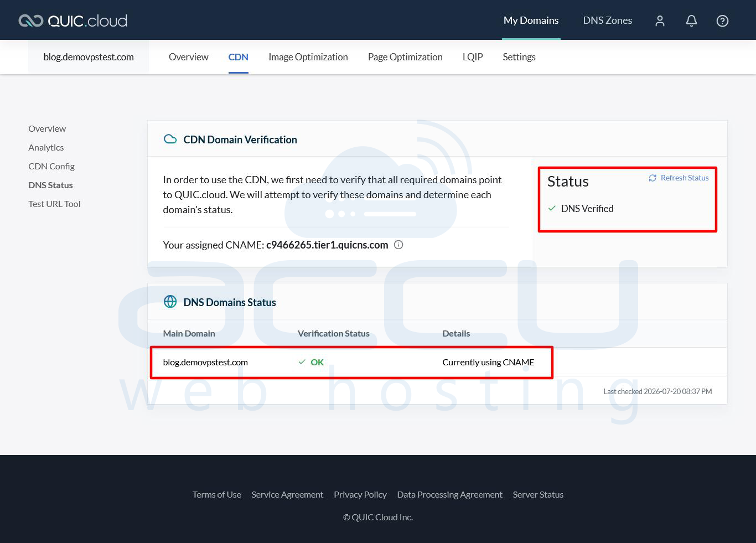756x543 pixels.
Task: Click the Verification Status column header
Action: 334,333
